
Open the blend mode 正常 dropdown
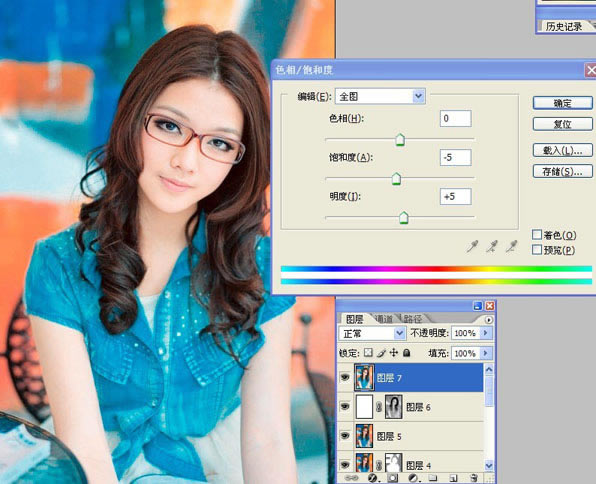[x=372, y=333]
